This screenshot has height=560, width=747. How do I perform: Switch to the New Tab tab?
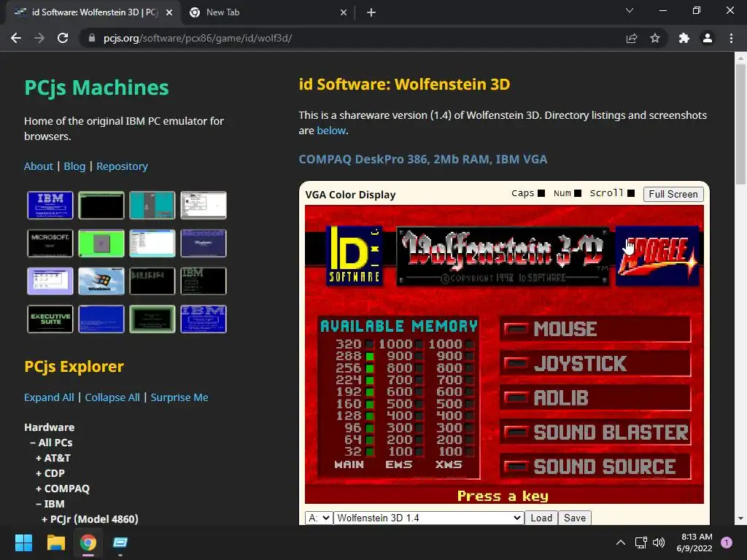pos(268,12)
